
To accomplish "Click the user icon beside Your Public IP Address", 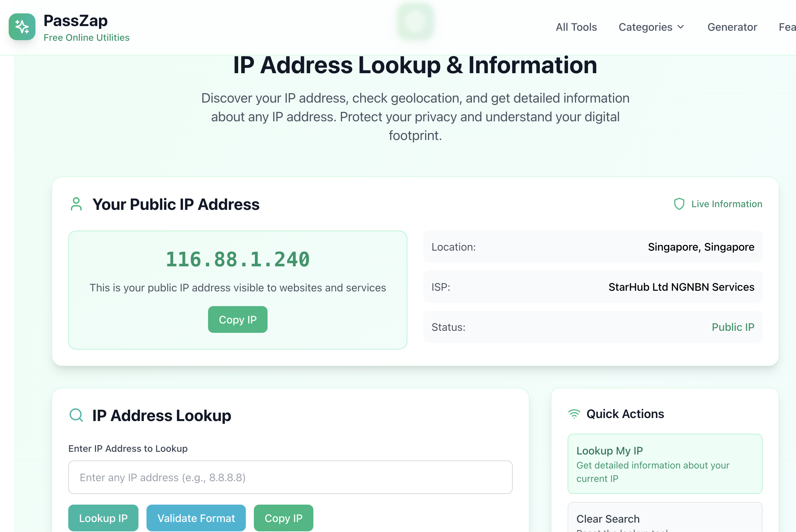I will pos(76,204).
